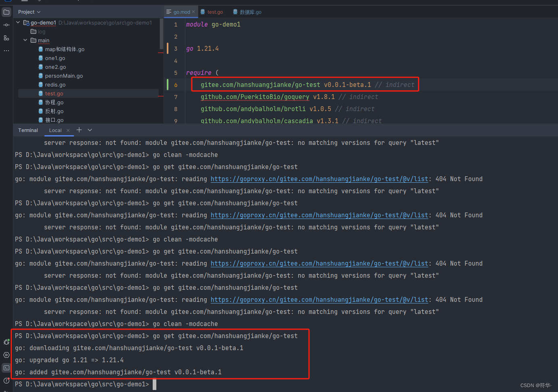
Task: Place cursor on 'module go-demo1' line
Action: [213, 25]
